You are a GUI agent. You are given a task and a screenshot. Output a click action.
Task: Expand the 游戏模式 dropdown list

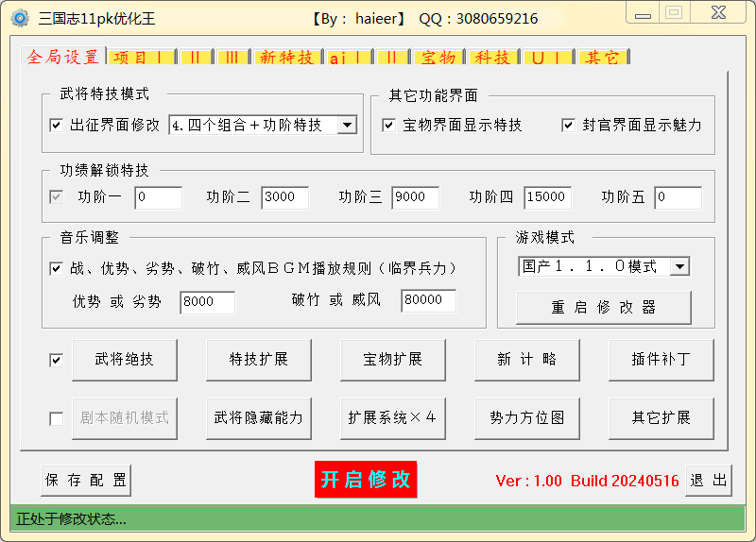coord(679,267)
